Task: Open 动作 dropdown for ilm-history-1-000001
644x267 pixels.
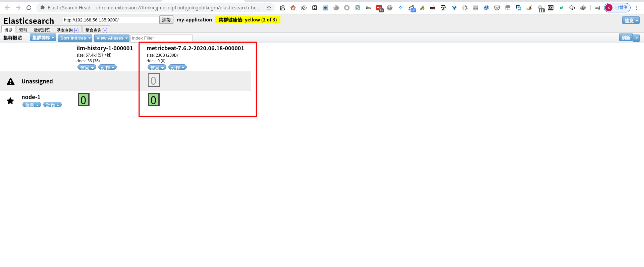Action: tap(107, 67)
